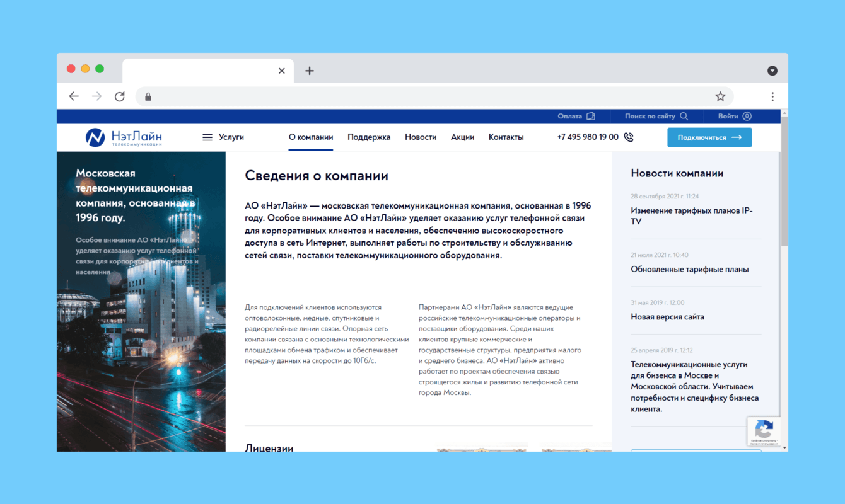Click the Лицензии section heading
This screenshot has width=845, height=504.
[x=269, y=449]
